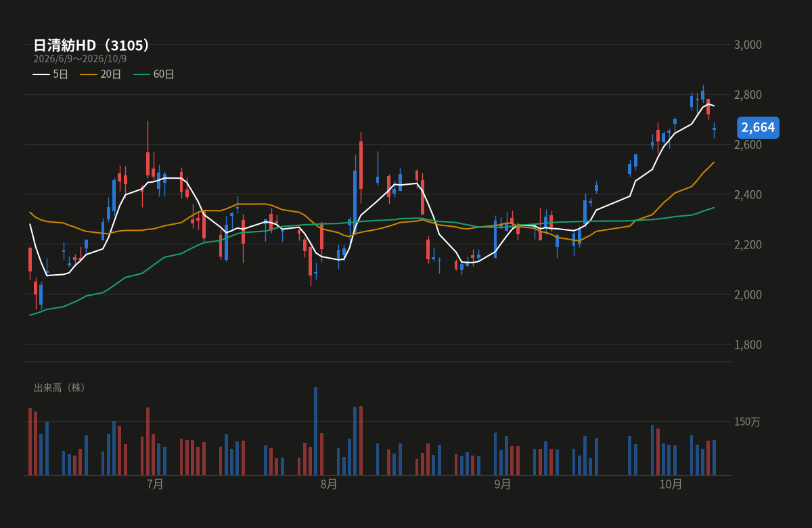Click the 2,600 price axis label
812x528 pixels.
tap(748, 145)
